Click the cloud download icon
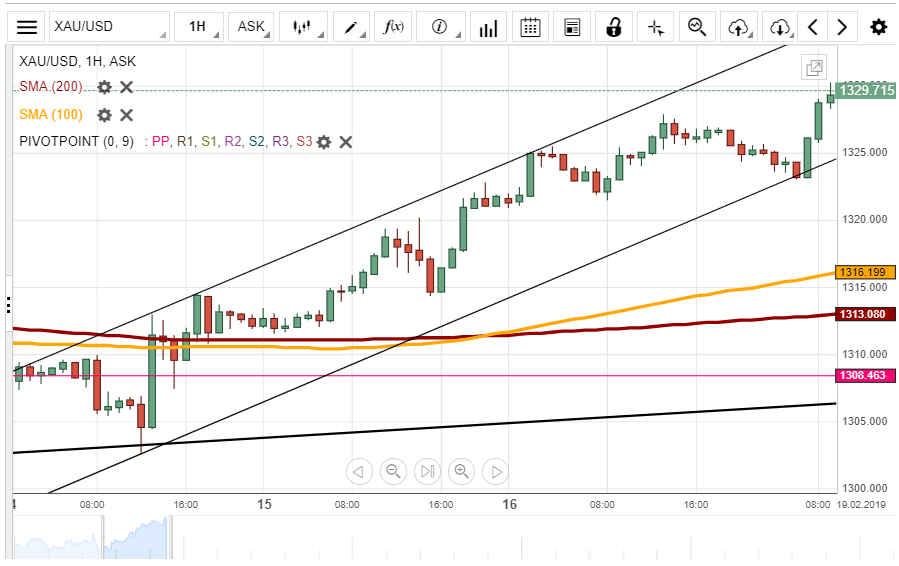 click(780, 27)
